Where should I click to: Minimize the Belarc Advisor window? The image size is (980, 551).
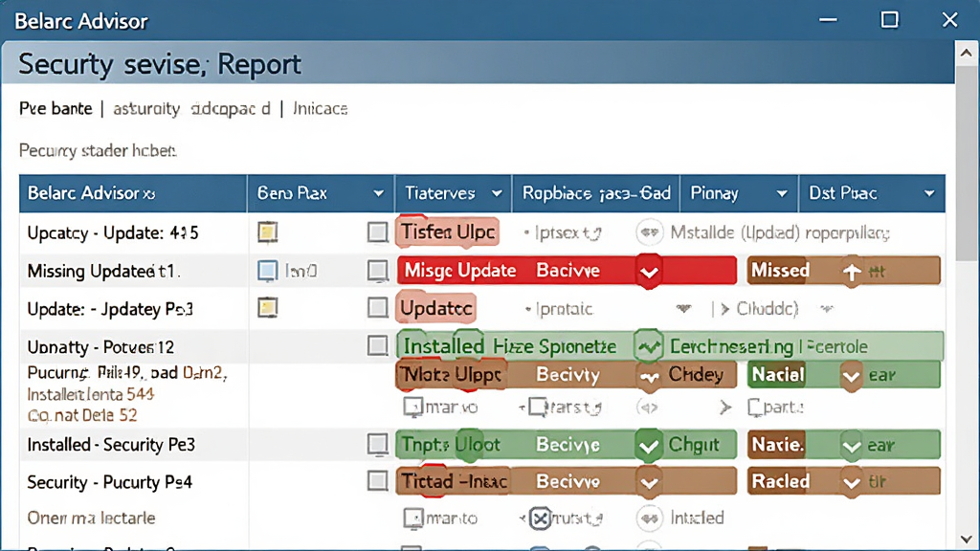tap(828, 20)
